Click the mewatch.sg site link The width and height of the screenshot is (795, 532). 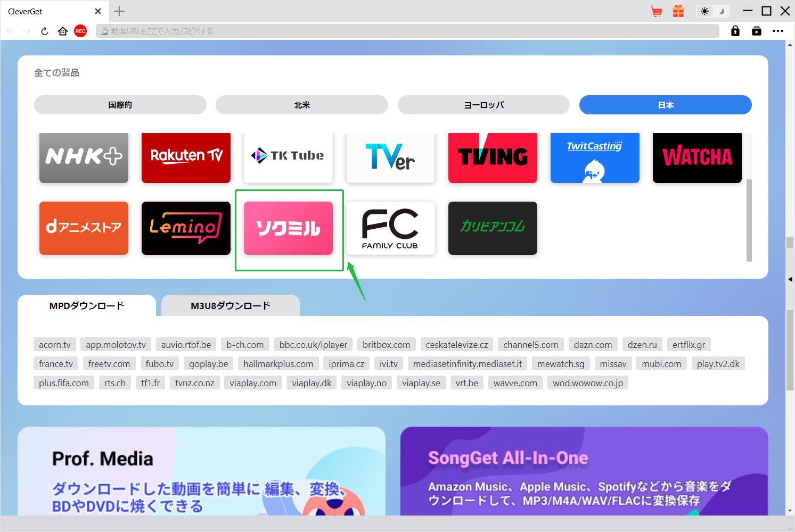pos(561,364)
